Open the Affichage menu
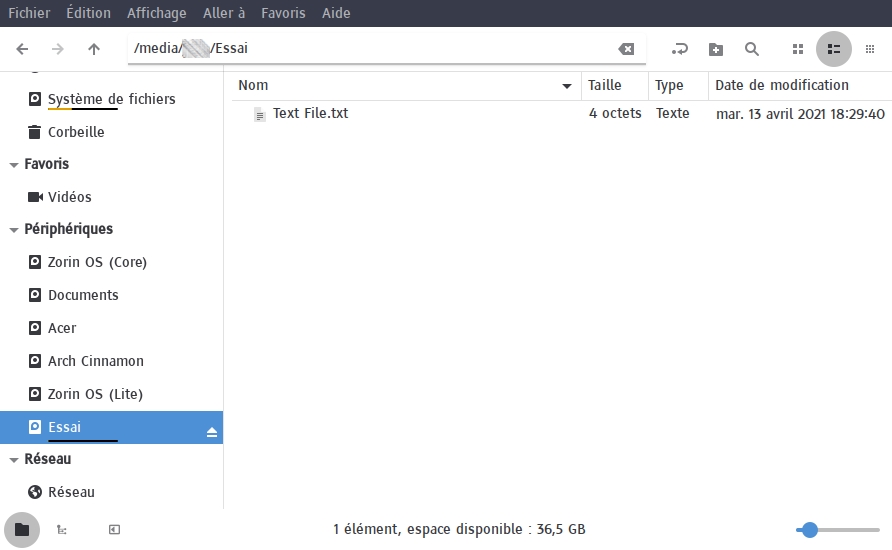The height and width of the screenshot is (550, 892). [x=156, y=13]
